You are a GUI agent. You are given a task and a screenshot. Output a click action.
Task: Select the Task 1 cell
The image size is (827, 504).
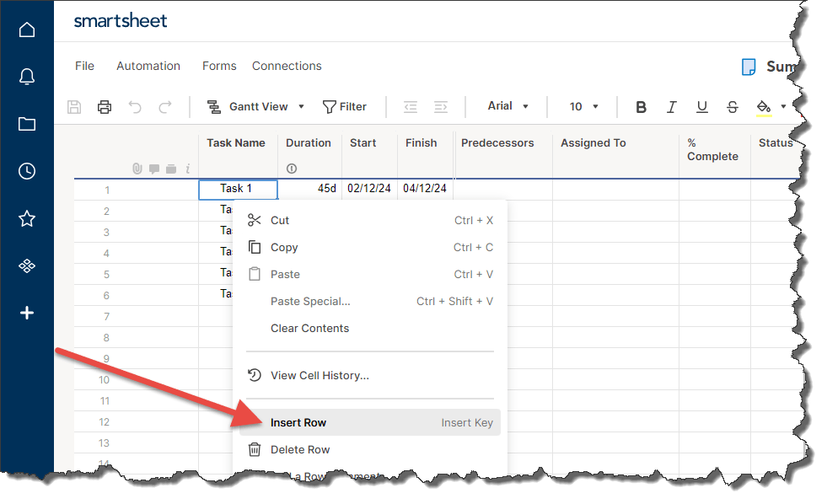point(237,189)
